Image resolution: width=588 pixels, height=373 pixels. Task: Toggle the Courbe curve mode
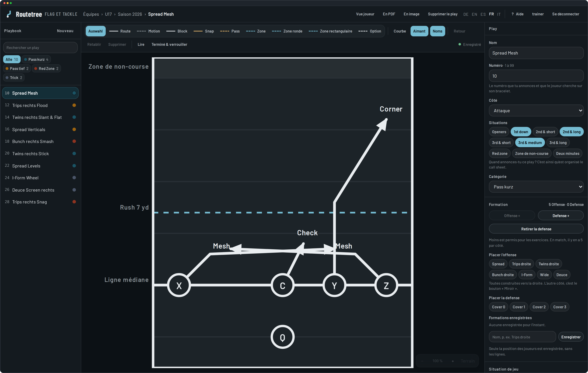pos(400,31)
